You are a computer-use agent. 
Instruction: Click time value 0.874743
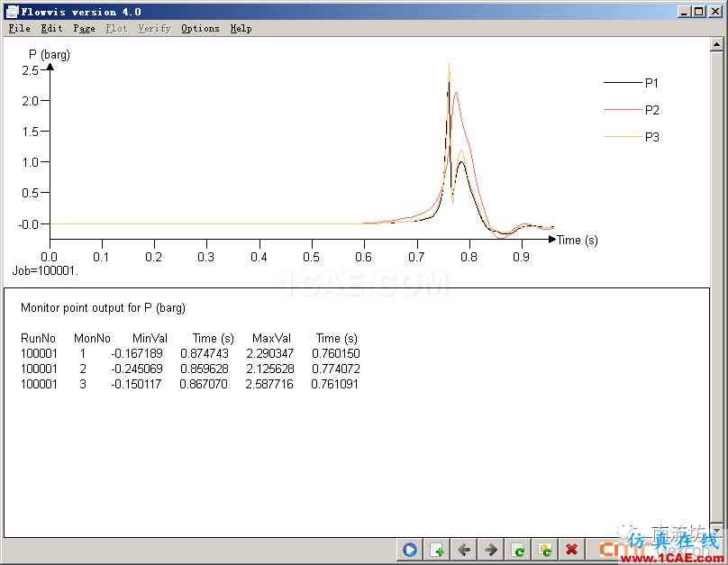coord(205,353)
